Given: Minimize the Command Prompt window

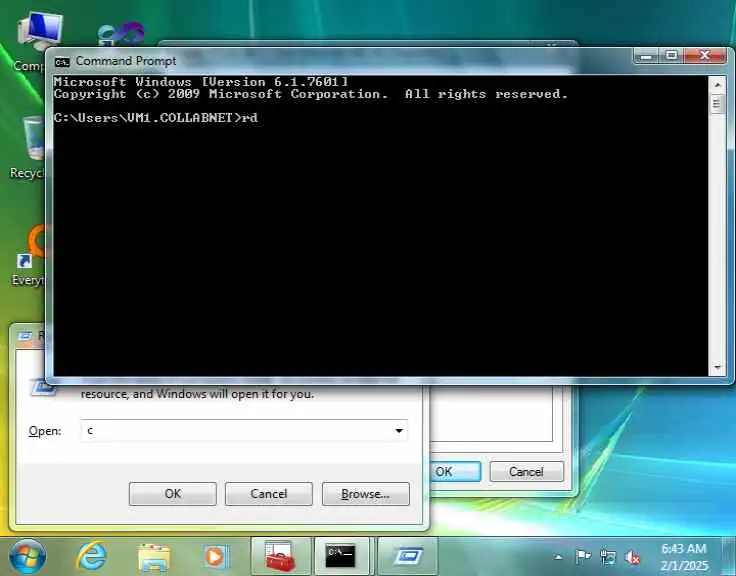Looking at the screenshot, I should point(647,56).
